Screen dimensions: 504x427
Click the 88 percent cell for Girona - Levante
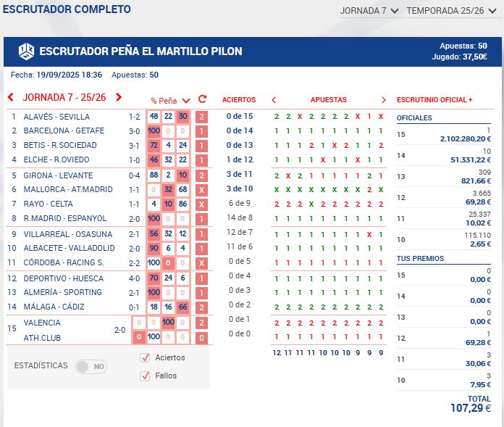154,175
